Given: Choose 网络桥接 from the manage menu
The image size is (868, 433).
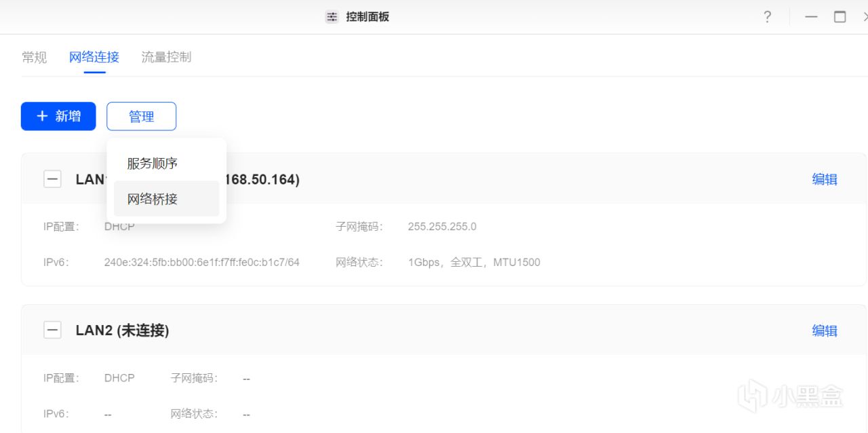Looking at the screenshot, I should [166, 199].
